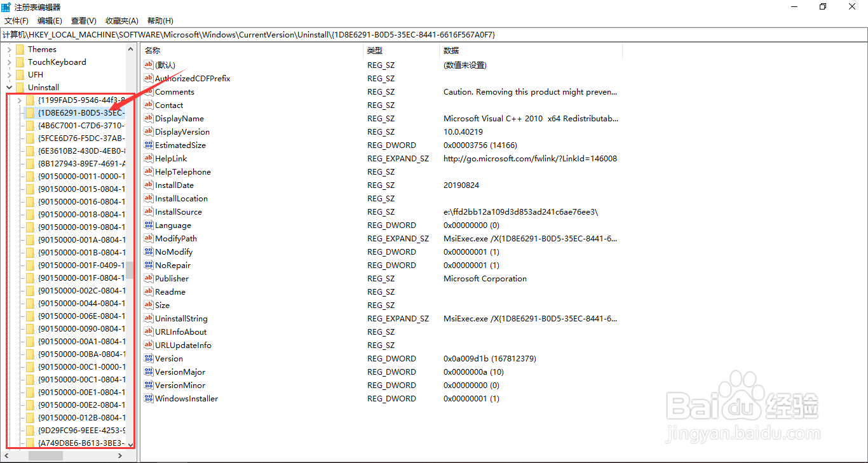Click the NoModify DWORD value icon
Viewport: 868px width, 463px height.
pyautogui.click(x=149, y=252)
